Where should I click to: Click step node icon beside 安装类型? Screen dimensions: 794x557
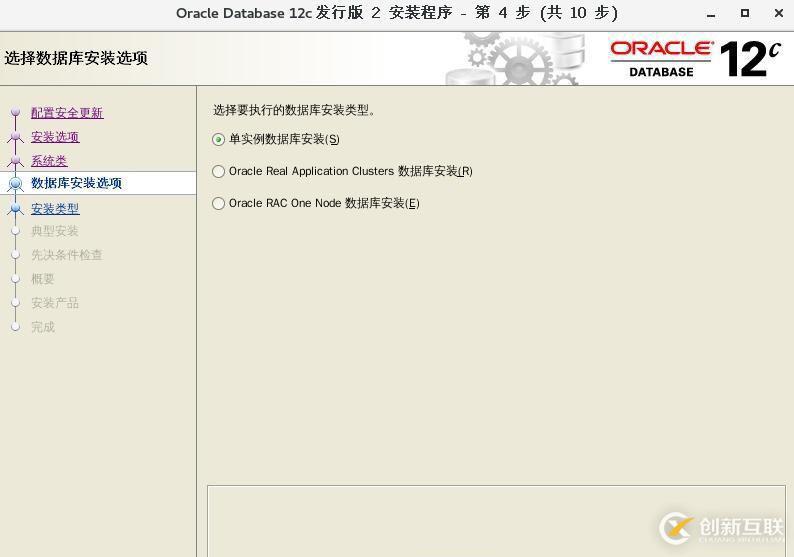click(x=16, y=208)
